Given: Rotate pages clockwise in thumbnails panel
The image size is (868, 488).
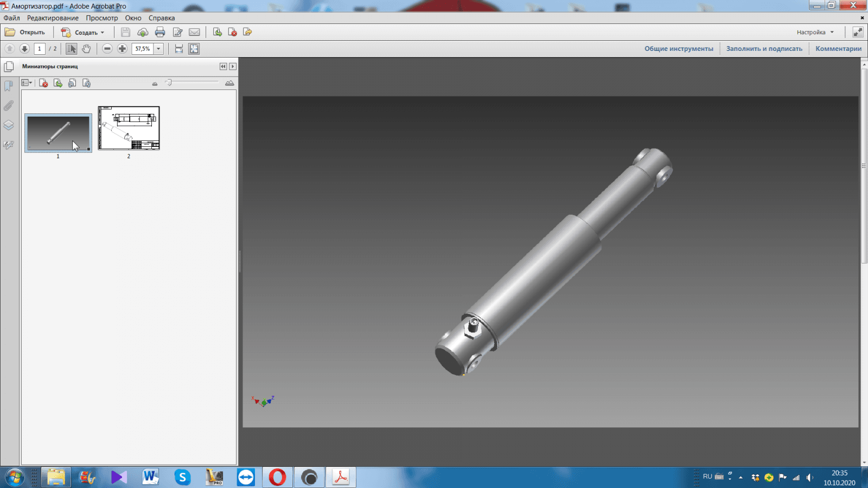Looking at the screenshot, I should [86, 83].
